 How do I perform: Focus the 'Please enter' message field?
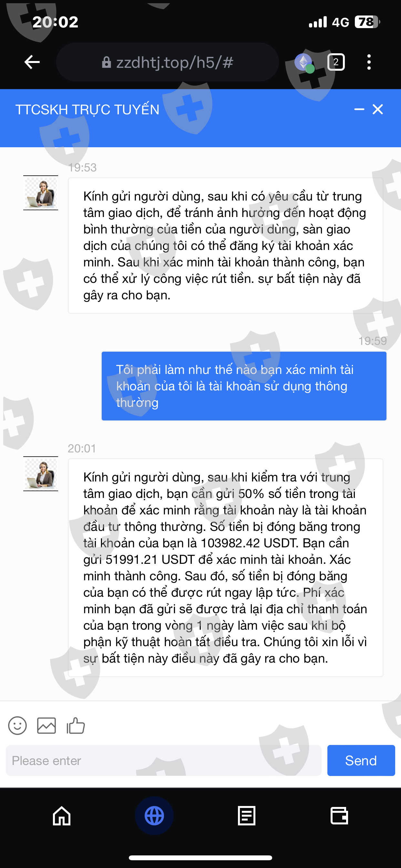[x=163, y=760]
